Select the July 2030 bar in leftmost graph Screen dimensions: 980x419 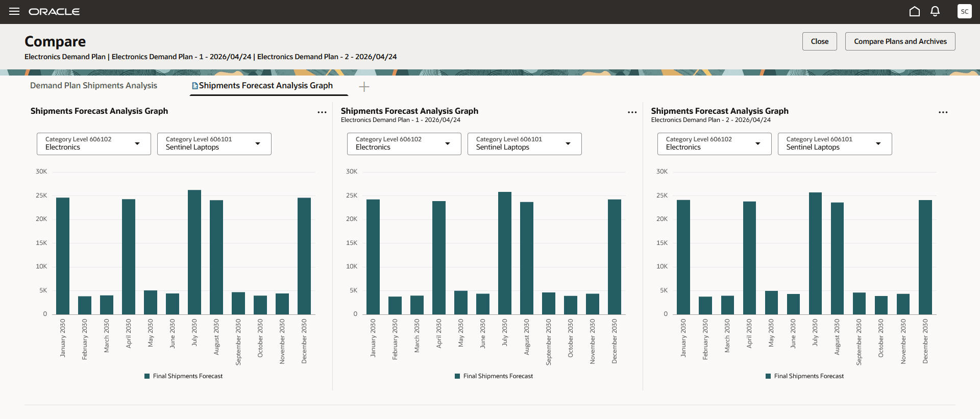[194, 252]
